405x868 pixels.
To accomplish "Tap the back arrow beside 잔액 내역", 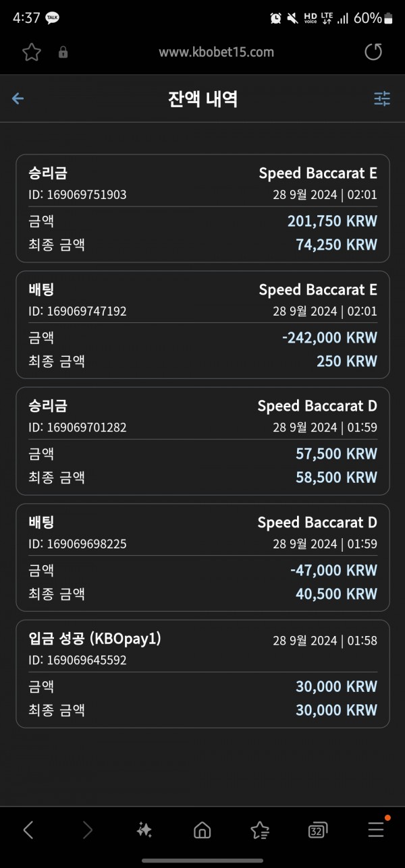I will 18,98.
